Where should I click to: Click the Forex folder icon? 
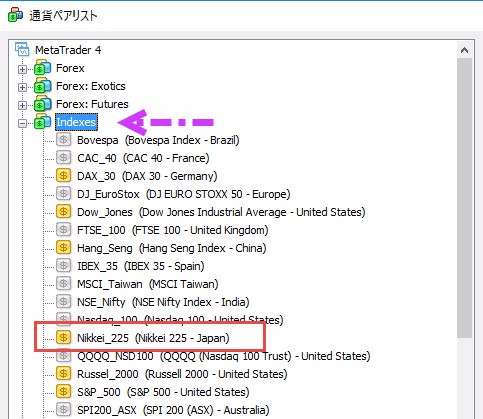point(42,68)
